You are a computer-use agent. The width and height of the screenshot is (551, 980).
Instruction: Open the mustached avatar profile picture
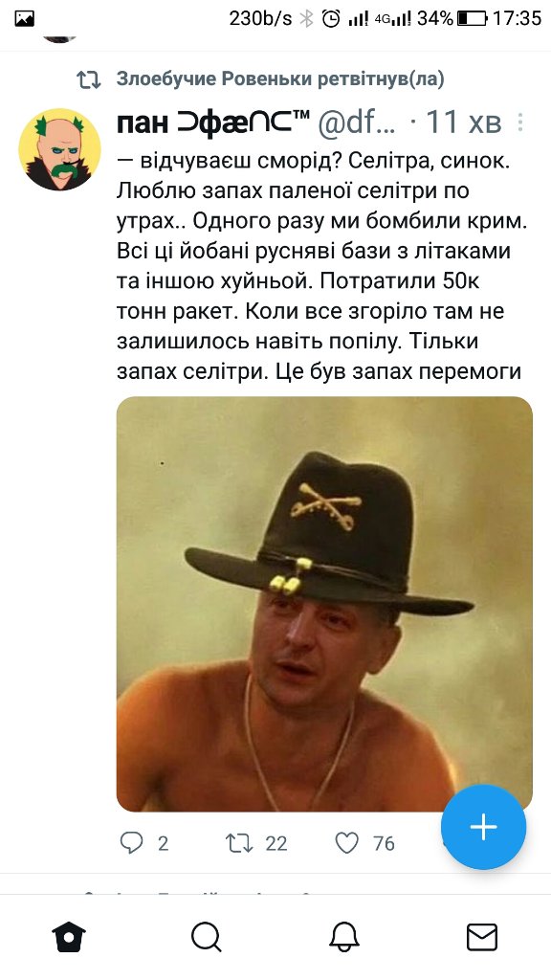[x=60, y=149]
